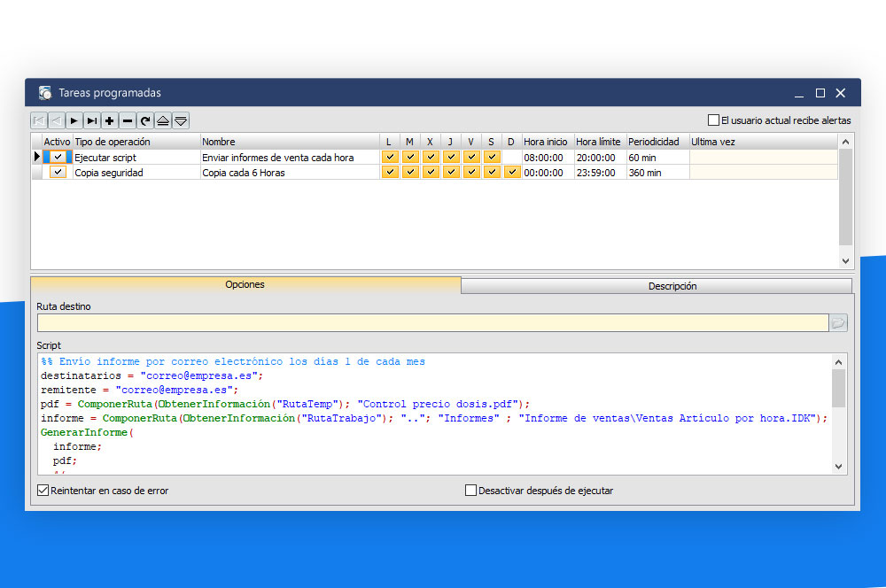The width and height of the screenshot is (886, 588).
Task: Click the Ruta destino input field
Action: click(x=431, y=323)
